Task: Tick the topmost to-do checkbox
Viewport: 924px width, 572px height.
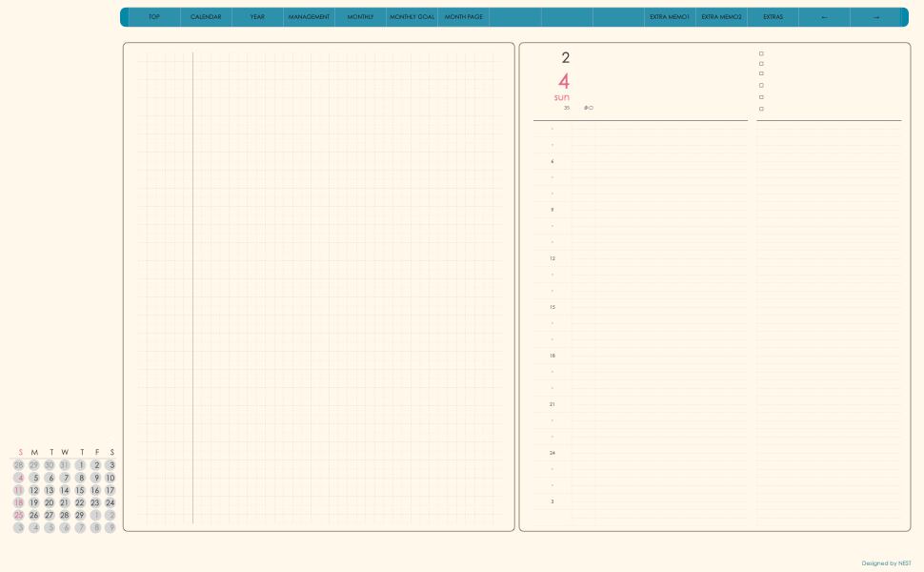Action: (761, 53)
